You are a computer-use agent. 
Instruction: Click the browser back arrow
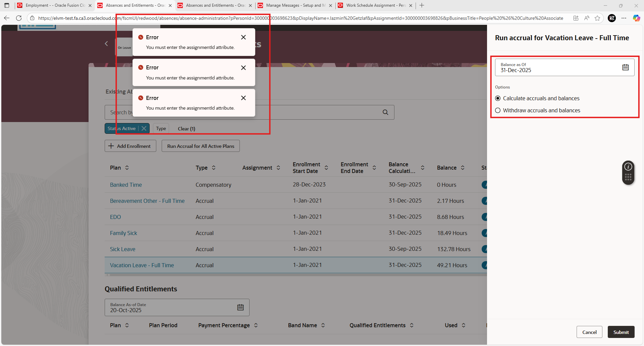pos(7,18)
